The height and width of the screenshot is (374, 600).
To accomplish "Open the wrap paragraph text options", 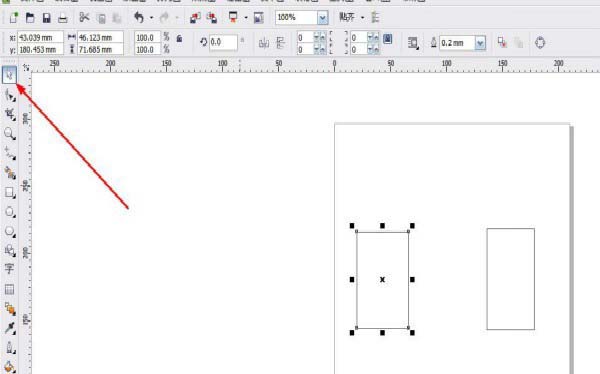I will pos(413,43).
